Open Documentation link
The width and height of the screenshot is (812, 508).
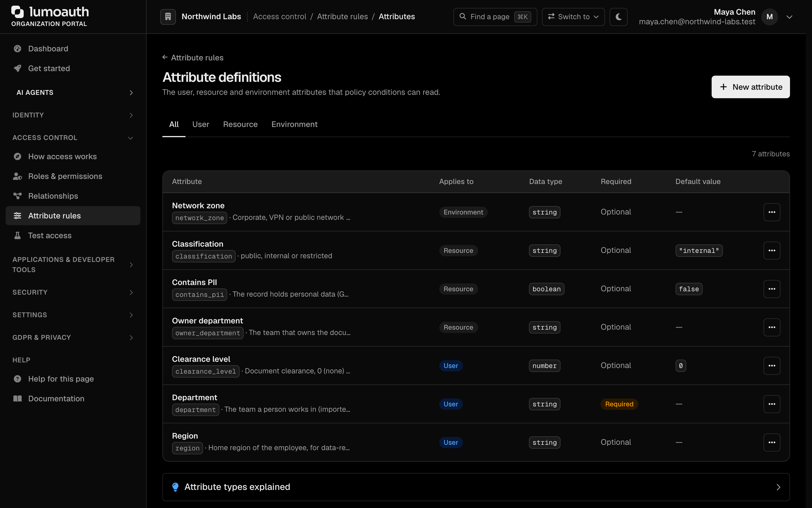[x=73, y=398]
